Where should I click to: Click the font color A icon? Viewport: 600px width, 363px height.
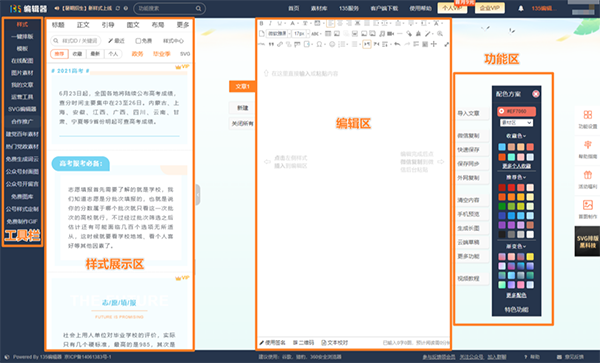click(292, 23)
